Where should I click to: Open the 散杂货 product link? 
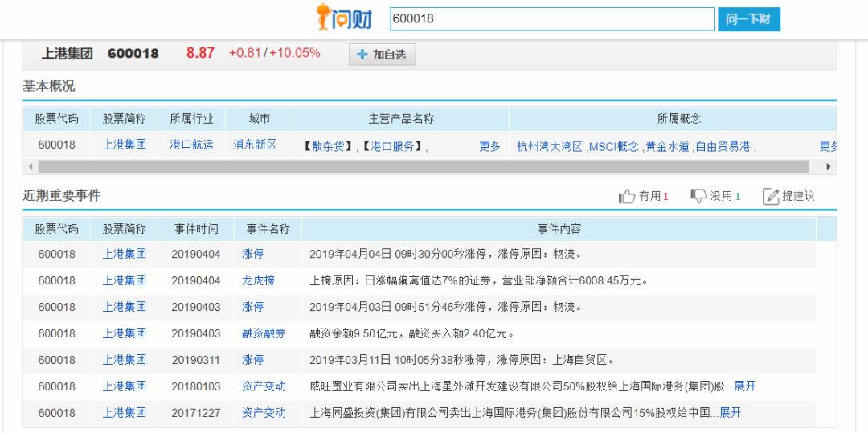point(328,146)
